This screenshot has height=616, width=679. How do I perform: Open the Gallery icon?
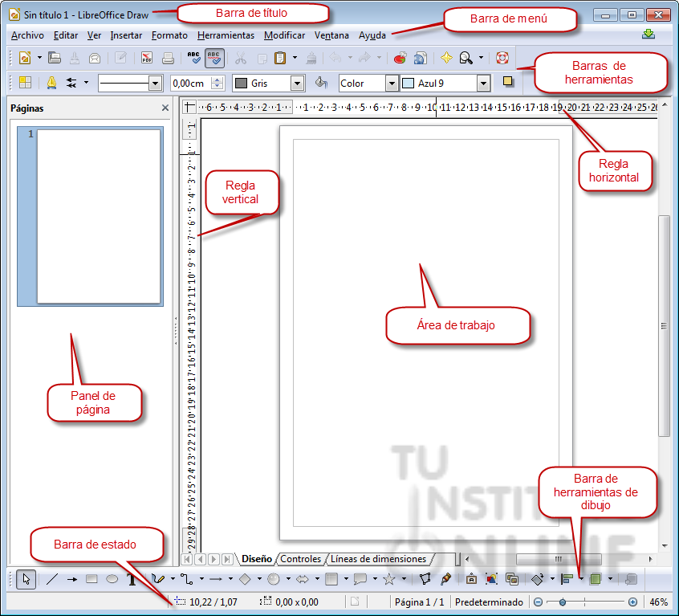[x=512, y=579]
